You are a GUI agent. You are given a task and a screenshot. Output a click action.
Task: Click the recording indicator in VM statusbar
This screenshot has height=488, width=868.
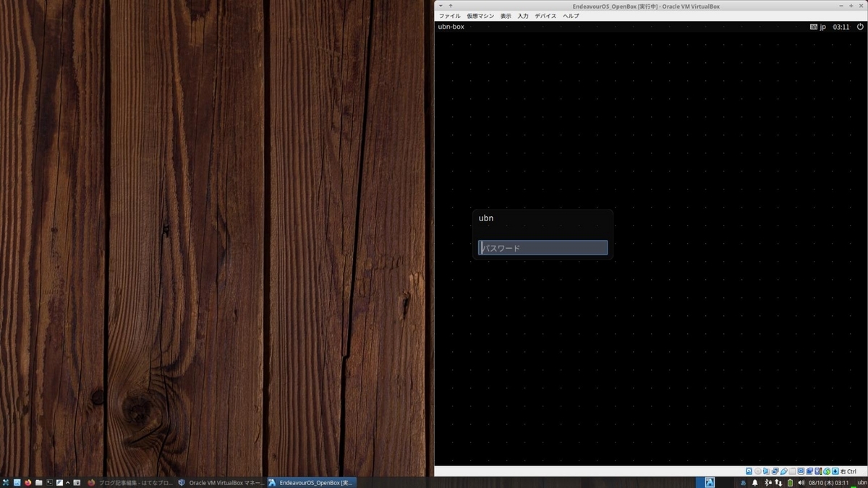[x=809, y=471]
